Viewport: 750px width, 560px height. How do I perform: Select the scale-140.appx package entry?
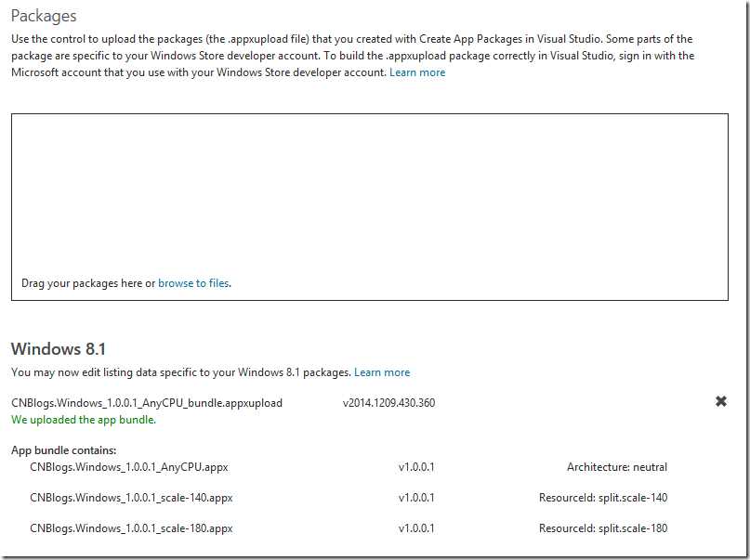[x=131, y=498]
